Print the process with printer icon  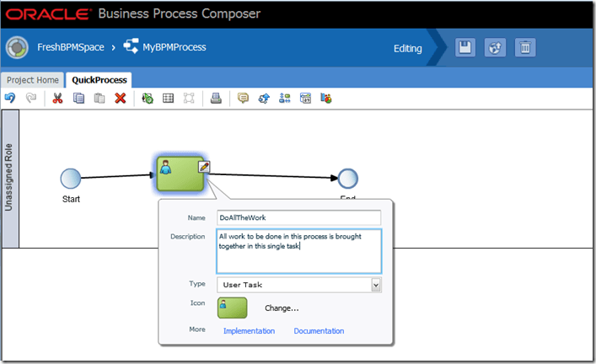216,99
